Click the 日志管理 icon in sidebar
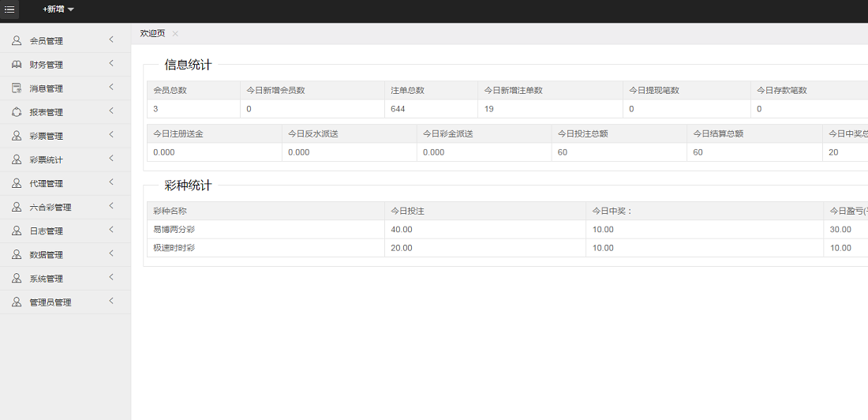 click(17, 231)
